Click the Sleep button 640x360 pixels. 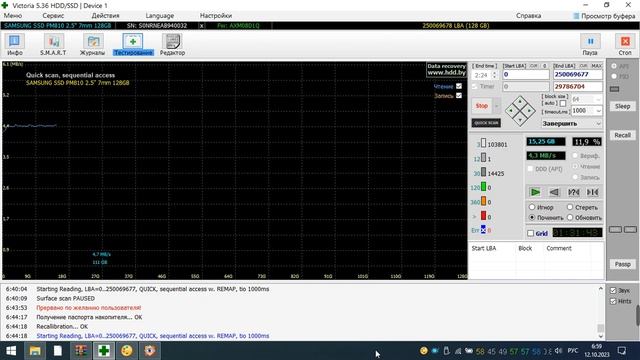point(622,106)
